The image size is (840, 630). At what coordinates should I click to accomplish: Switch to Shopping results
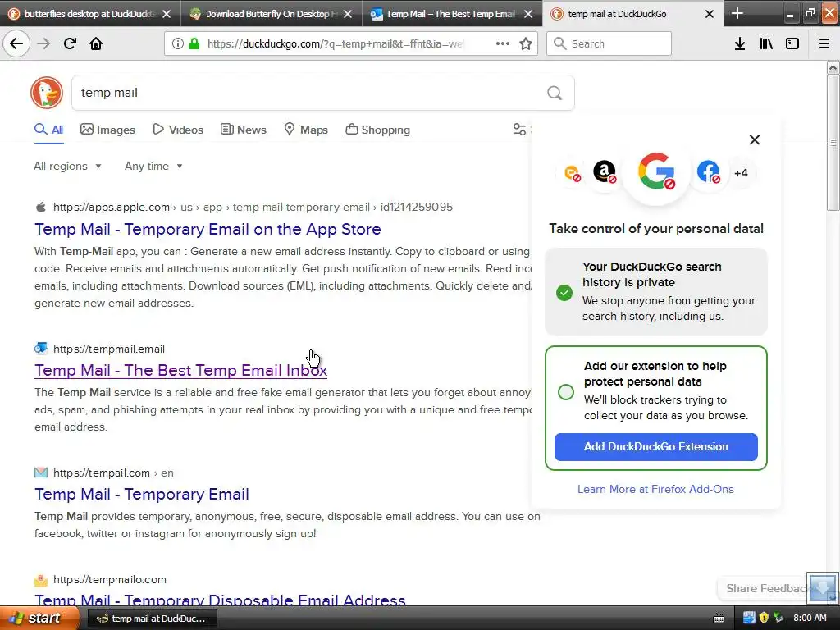(377, 130)
